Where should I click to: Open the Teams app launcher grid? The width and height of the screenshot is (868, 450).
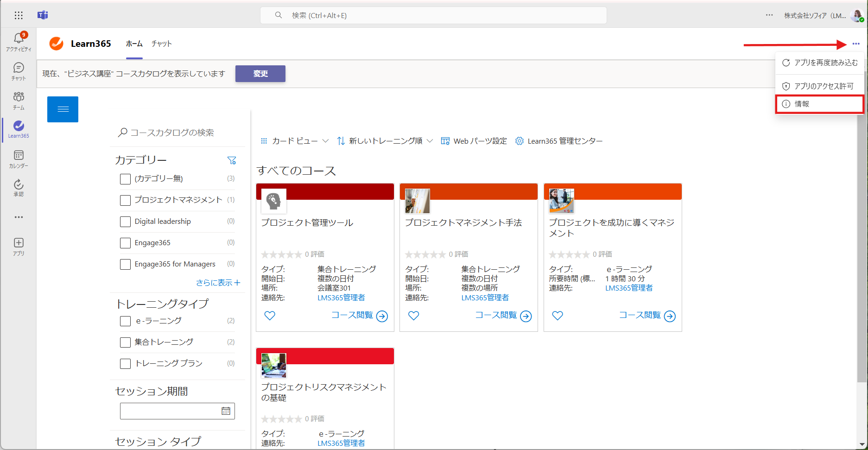(x=19, y=15)
